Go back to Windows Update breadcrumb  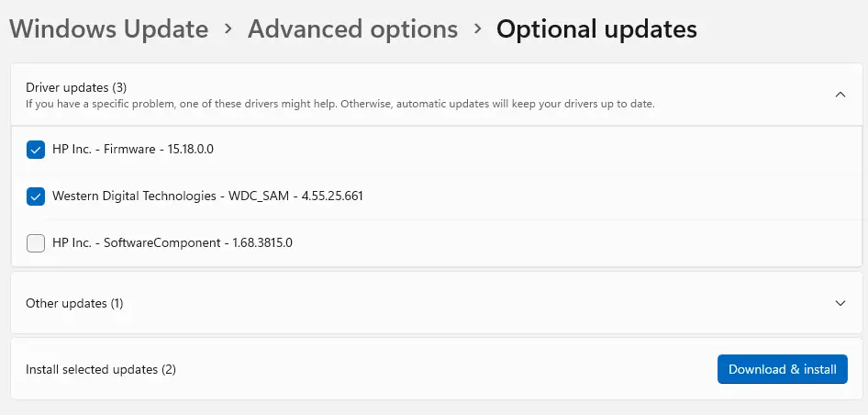108,29
